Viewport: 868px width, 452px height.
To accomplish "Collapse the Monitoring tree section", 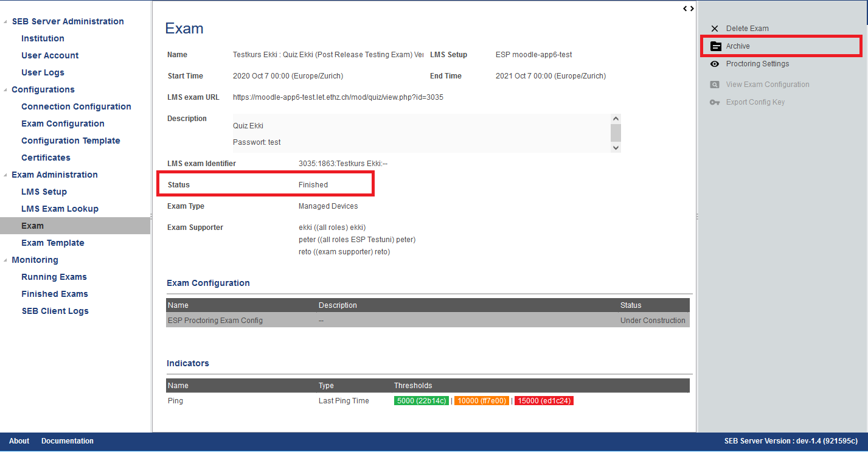I will coord(6,260).
